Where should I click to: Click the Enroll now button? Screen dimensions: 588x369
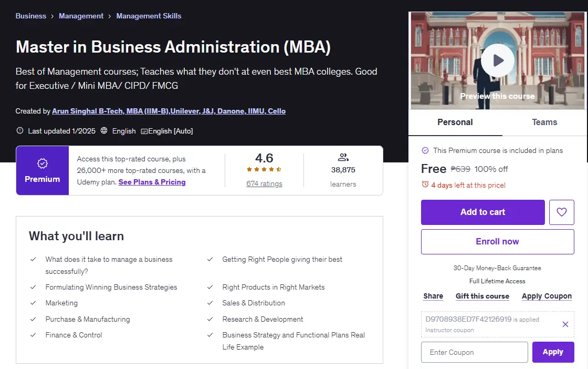pyautogui.click(x=497, y=242)
